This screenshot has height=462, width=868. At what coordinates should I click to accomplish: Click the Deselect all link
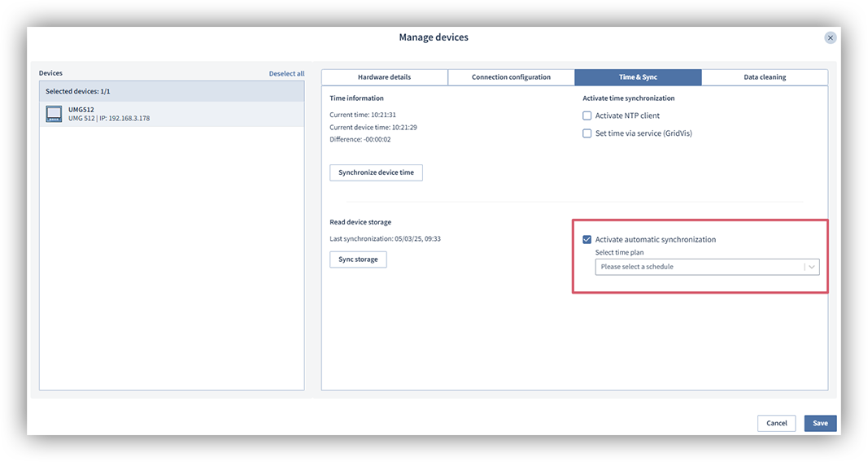[286, 73]
